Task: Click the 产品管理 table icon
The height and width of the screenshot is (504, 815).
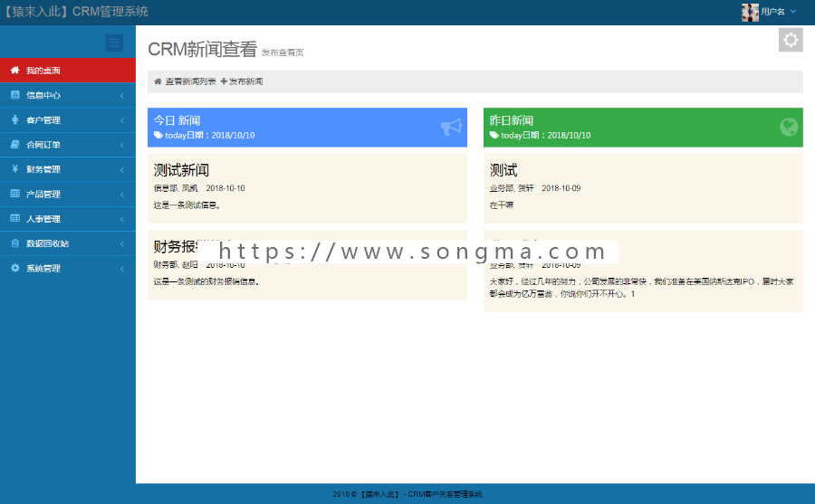Action: 15,194
